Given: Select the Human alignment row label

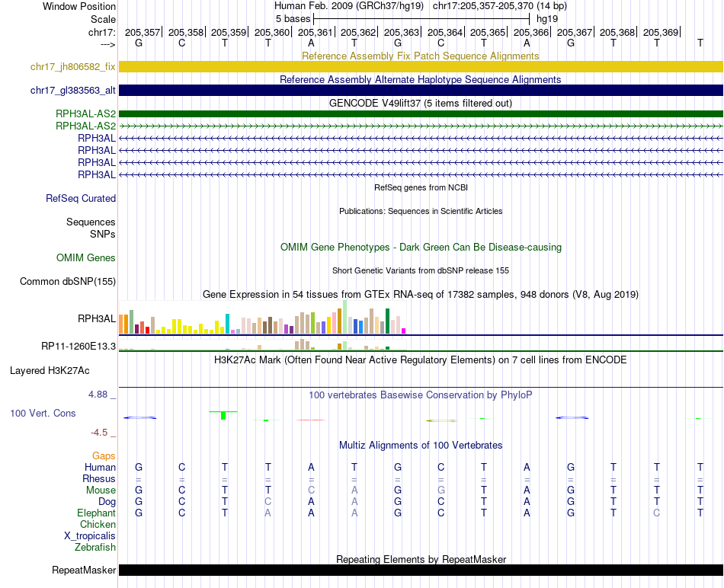Looking at the screenshot, I should coord(100,468).
